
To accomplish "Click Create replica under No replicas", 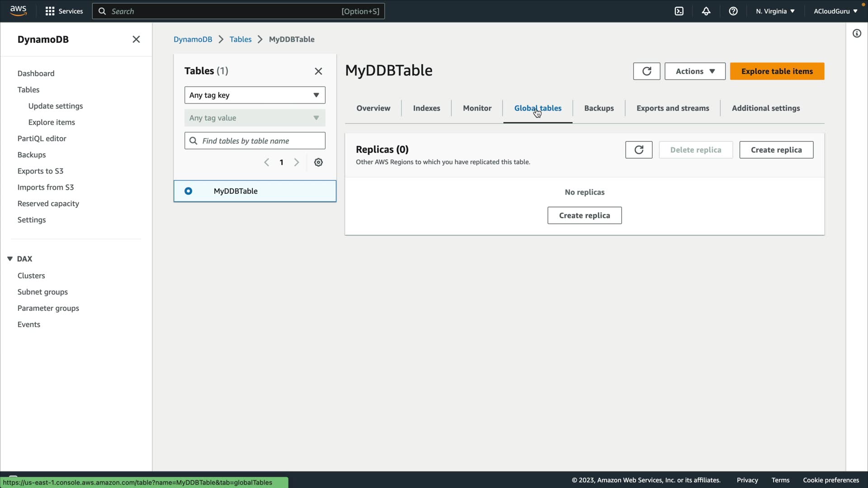I will pyautogui.click(x=584, y=216).
